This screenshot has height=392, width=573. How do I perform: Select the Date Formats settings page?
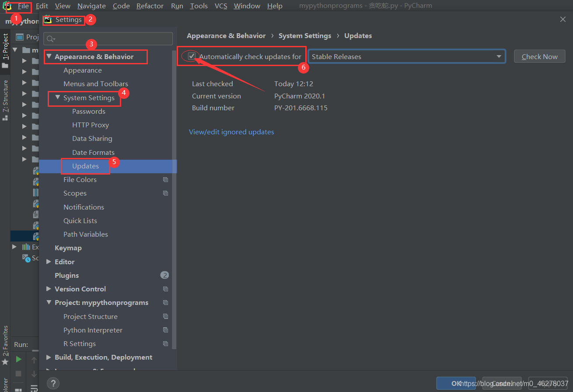click(x=93, y=152)
